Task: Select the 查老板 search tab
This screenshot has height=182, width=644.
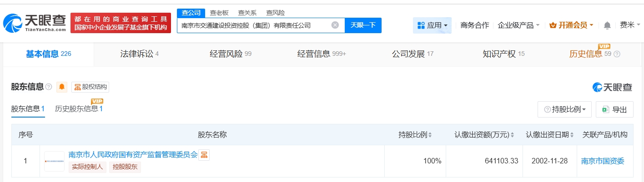Action: [x=219, y=13]
